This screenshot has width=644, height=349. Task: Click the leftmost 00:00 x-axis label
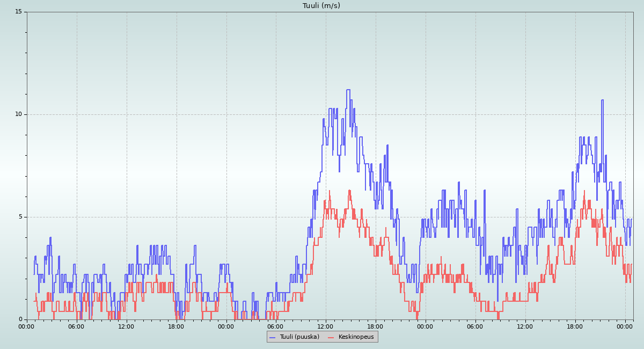(x=27, y=326)
